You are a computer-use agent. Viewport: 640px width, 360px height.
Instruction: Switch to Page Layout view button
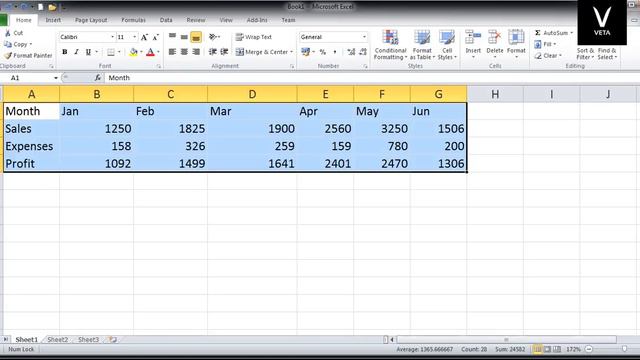(x=547, y=349)
